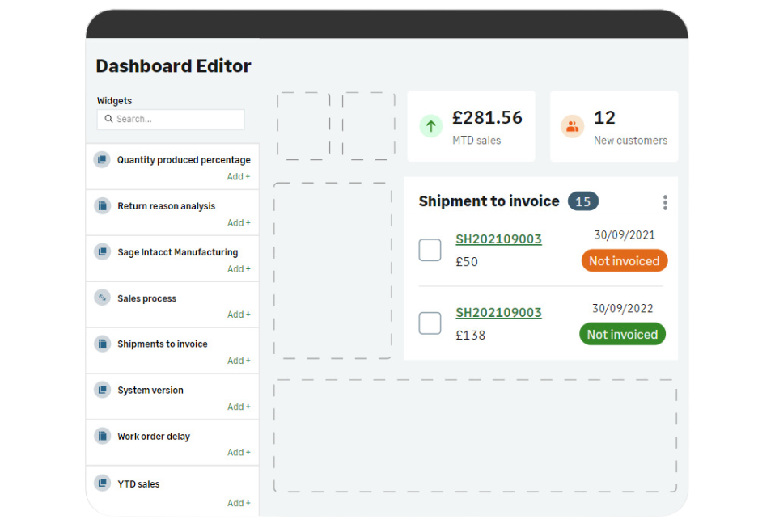Image resolution: width=775 pixels, height=532 pixels.
Task: Click the orange Not invoiced status badge
Action: (624, 261)
